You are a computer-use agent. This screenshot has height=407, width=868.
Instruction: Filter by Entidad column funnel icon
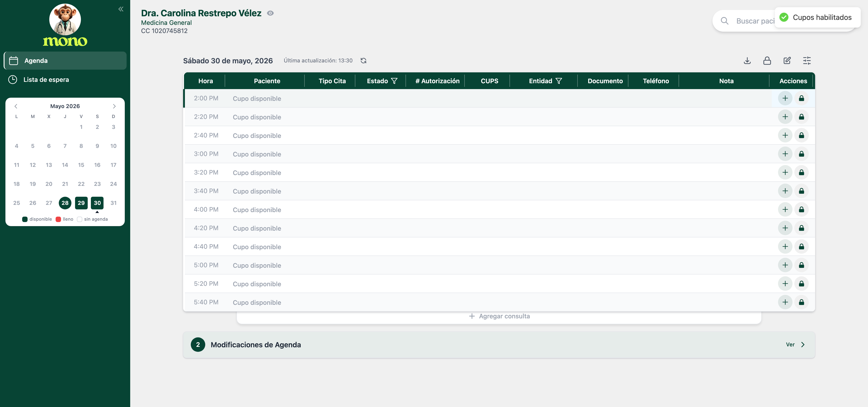tap(559, 81)
